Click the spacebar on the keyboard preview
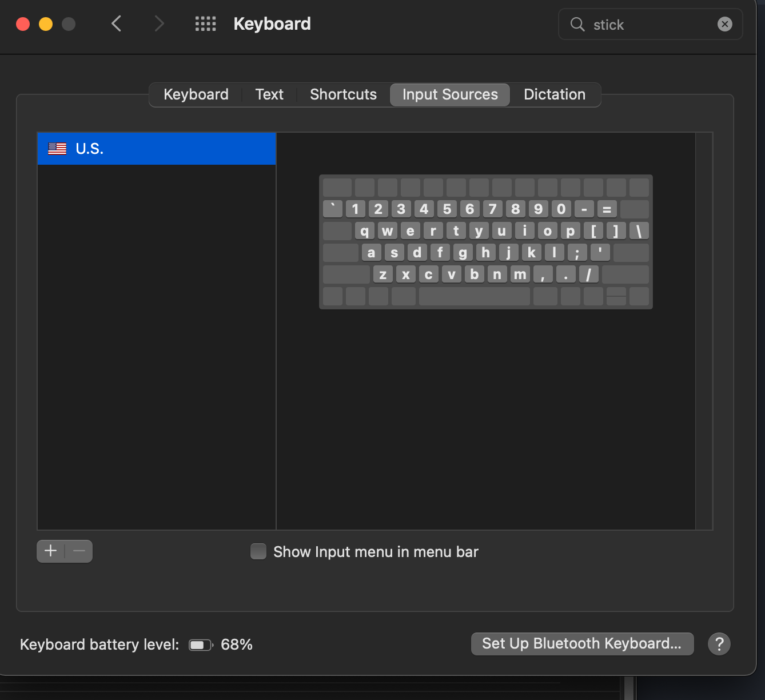Viewport: 765px width, 700px height. point(474,296)
